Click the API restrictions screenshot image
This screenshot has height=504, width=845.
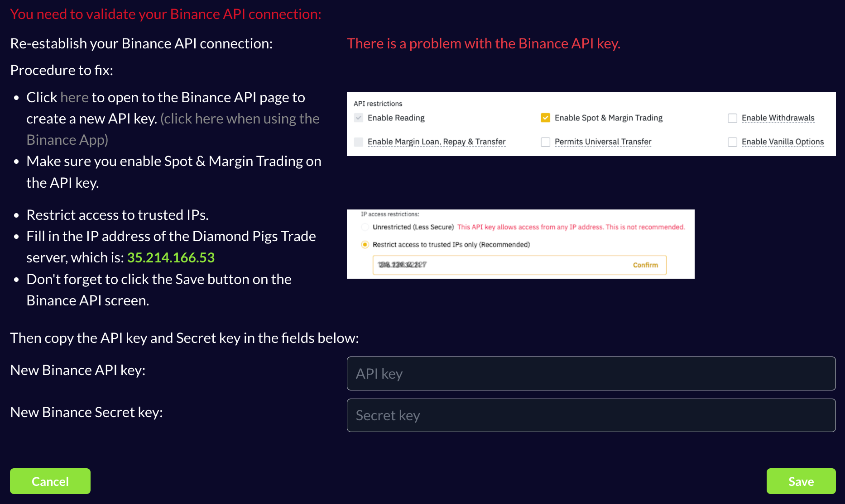click(591, 124)
